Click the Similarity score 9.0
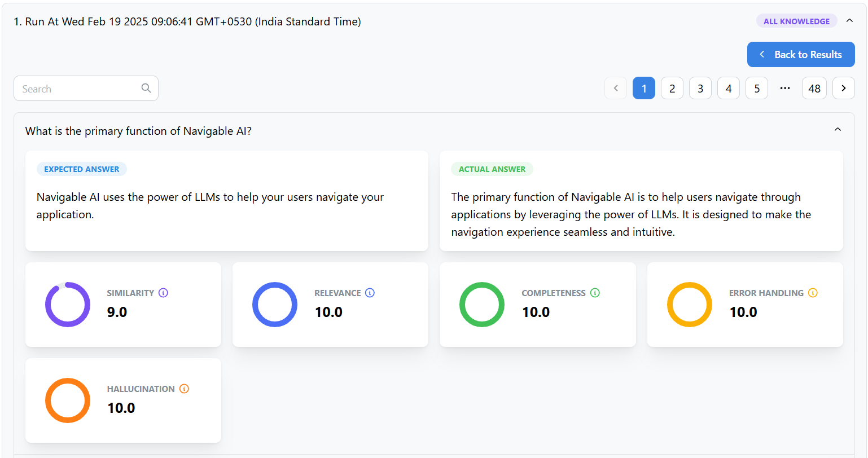The height and width of the screenshot is (458, 868). pyautogui.click(x=117, y=312)
